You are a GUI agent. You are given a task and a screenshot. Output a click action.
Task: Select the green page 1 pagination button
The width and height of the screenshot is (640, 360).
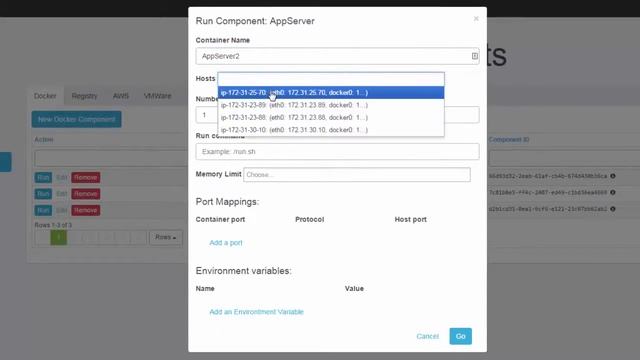click(59, 238)
